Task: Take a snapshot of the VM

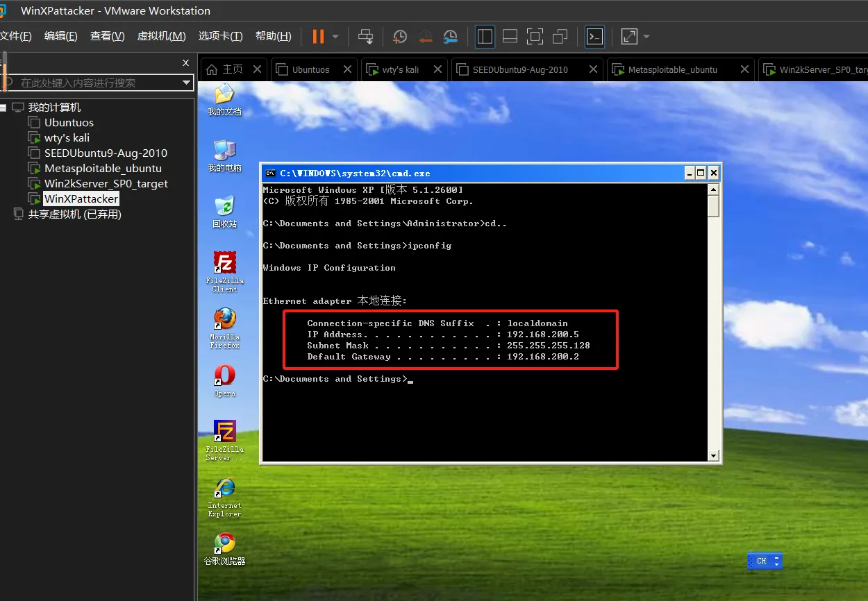Action: tap(400, 37)
